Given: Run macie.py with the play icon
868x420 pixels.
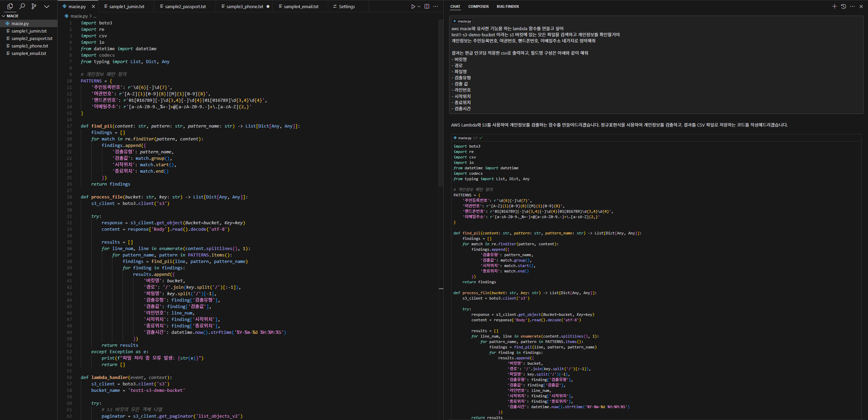Looking at the screenshot, I should coord(413,6).
